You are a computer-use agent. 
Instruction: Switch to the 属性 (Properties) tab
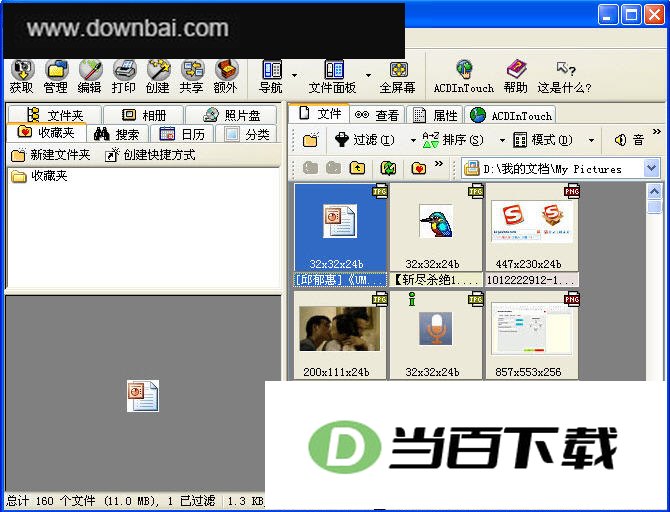click(x=434, y=115)
